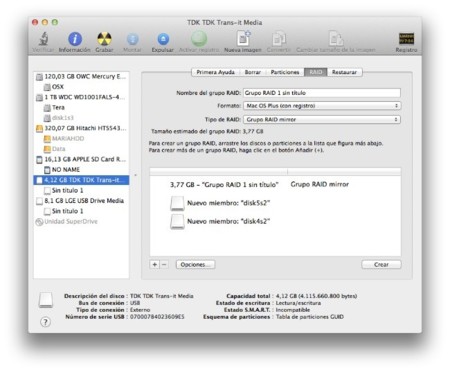This screenshot has height=372, width=450.
Task: Click the Número de serie USB value
Action: 157,317
